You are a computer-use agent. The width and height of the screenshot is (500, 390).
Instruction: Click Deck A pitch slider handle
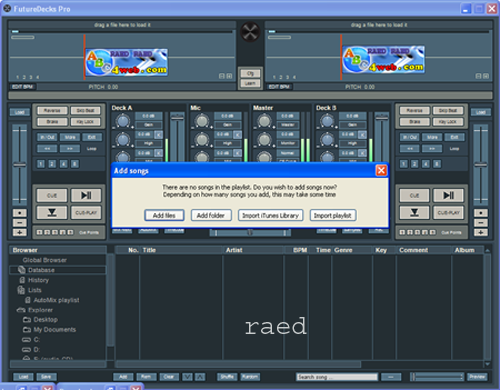[x=19, y=165]
